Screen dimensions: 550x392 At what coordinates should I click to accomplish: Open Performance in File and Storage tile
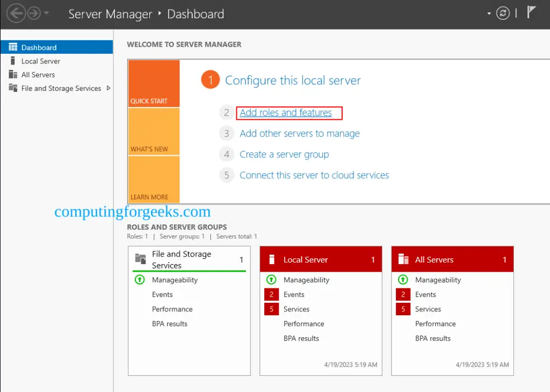click(x=172, y=309)
